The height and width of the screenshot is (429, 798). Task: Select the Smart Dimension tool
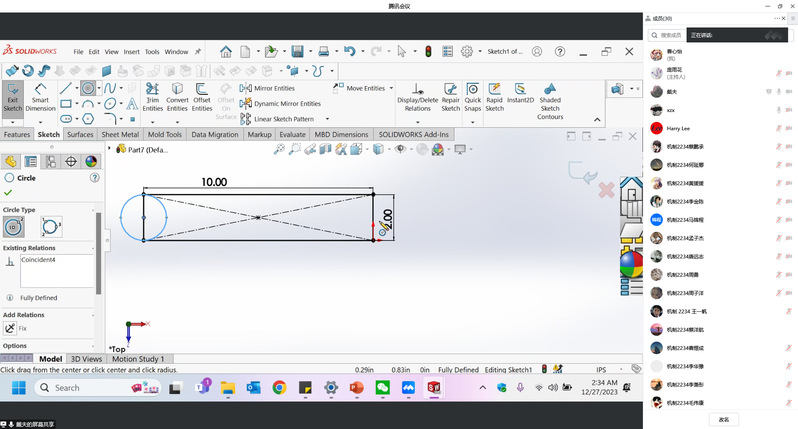point(41,101)
